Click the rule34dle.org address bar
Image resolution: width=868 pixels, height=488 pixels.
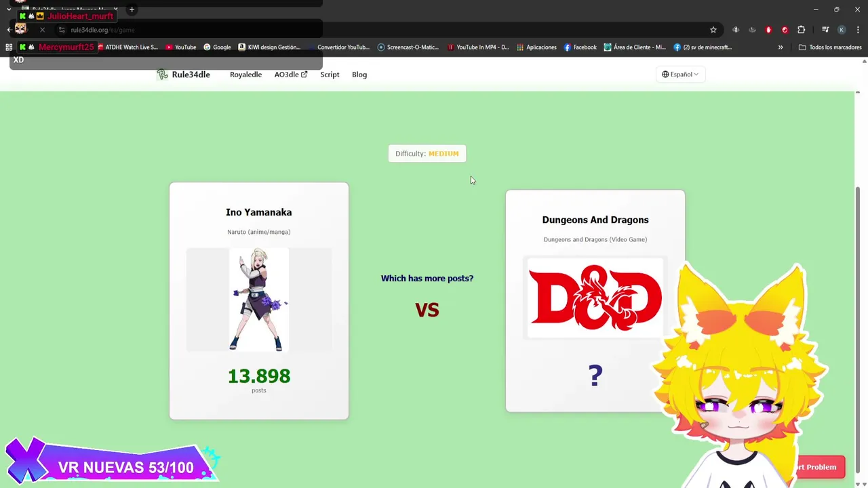pos(387,30)
